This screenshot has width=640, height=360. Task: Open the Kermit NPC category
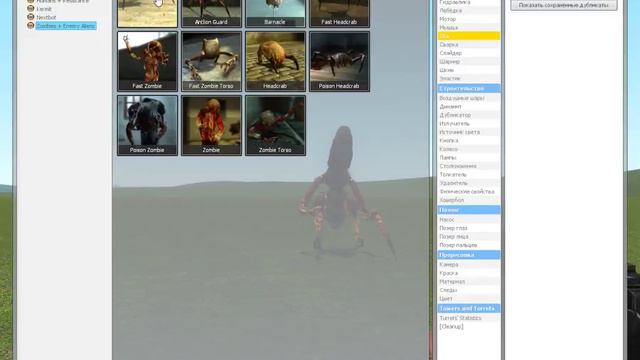pos(44,9)
